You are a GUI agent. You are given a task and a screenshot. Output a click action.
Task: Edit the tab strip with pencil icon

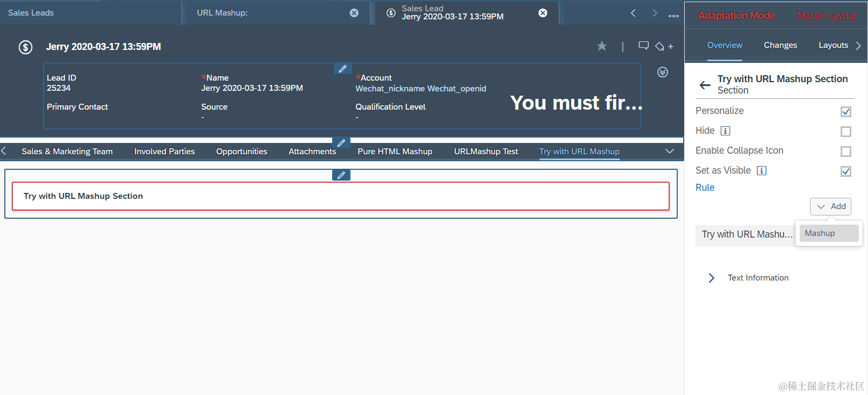tap(341, 143)
